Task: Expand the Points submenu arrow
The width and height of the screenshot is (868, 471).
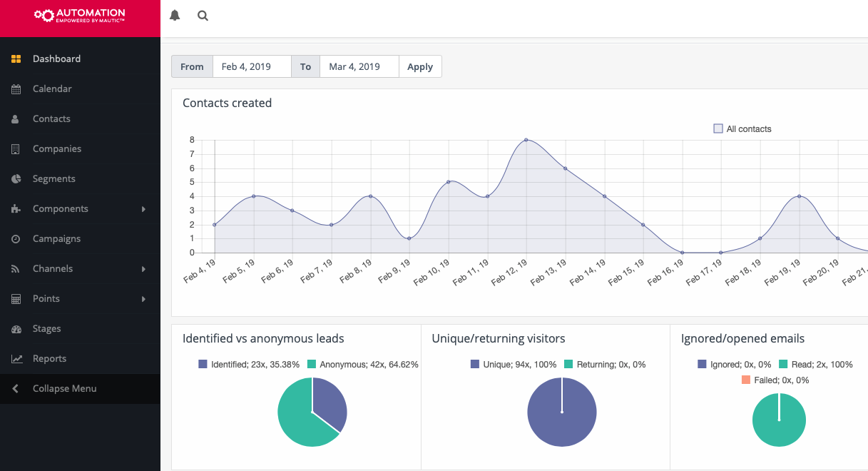Action: click(x=143, y=299)
